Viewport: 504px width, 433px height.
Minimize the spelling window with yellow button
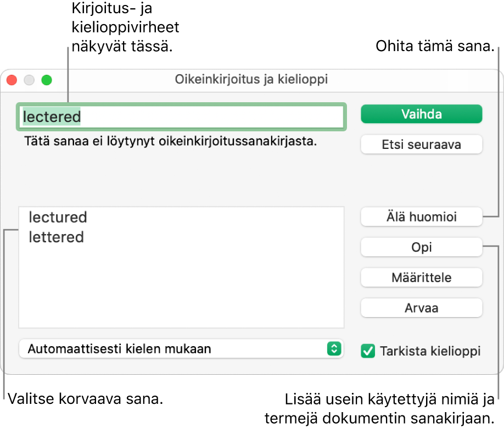click(x=29, y=80)
